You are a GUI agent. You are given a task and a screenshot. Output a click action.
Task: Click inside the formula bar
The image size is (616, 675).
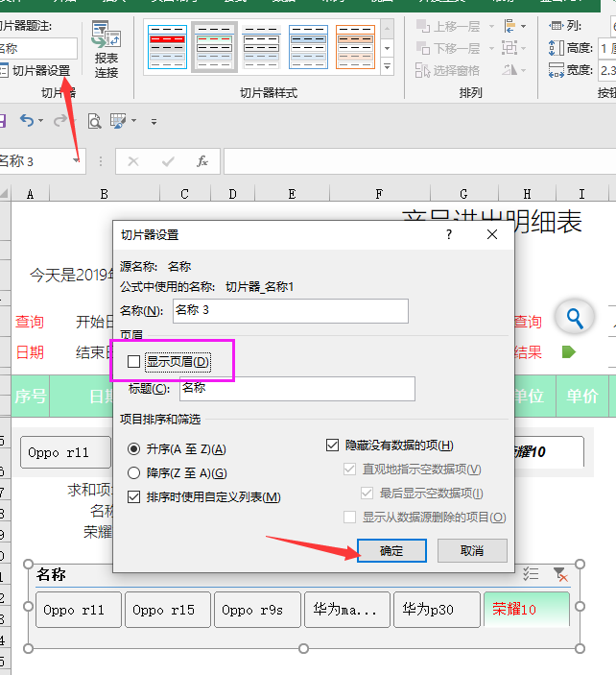point(420,161)
